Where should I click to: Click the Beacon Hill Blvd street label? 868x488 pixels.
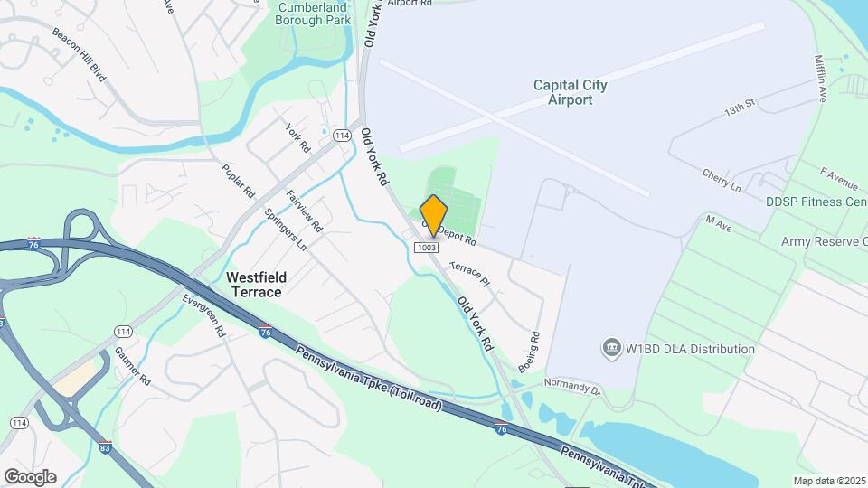(80, 55)
